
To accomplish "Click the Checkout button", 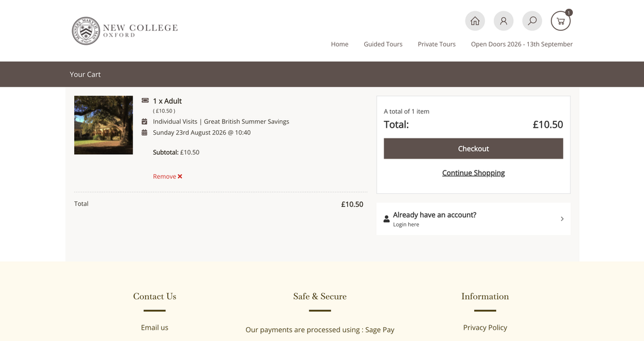I will [473, 148].
